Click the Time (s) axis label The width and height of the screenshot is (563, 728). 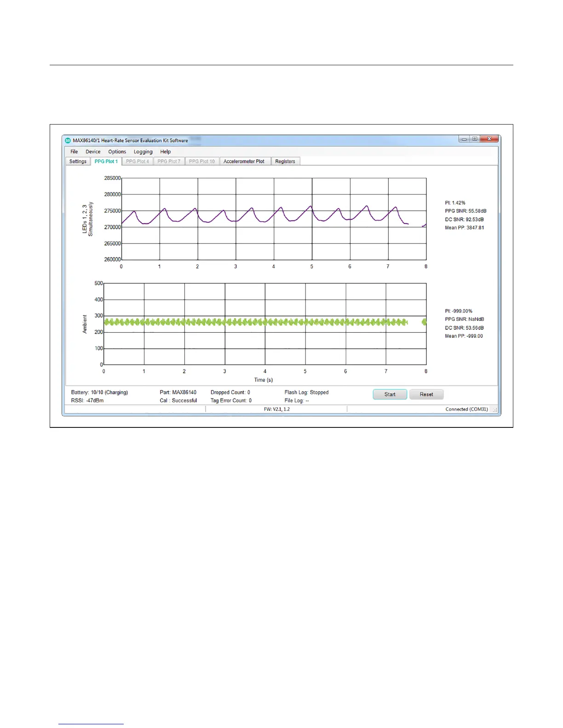[264, 380]
